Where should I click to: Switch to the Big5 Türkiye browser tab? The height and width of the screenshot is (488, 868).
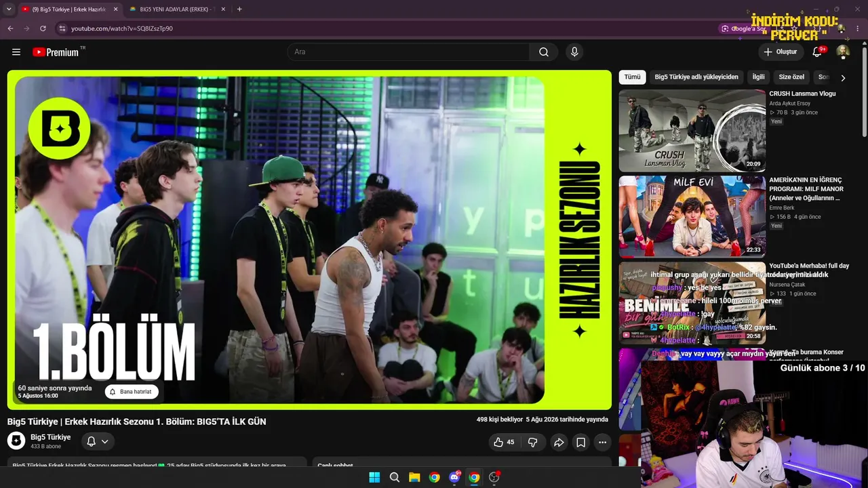click(70, 9)
